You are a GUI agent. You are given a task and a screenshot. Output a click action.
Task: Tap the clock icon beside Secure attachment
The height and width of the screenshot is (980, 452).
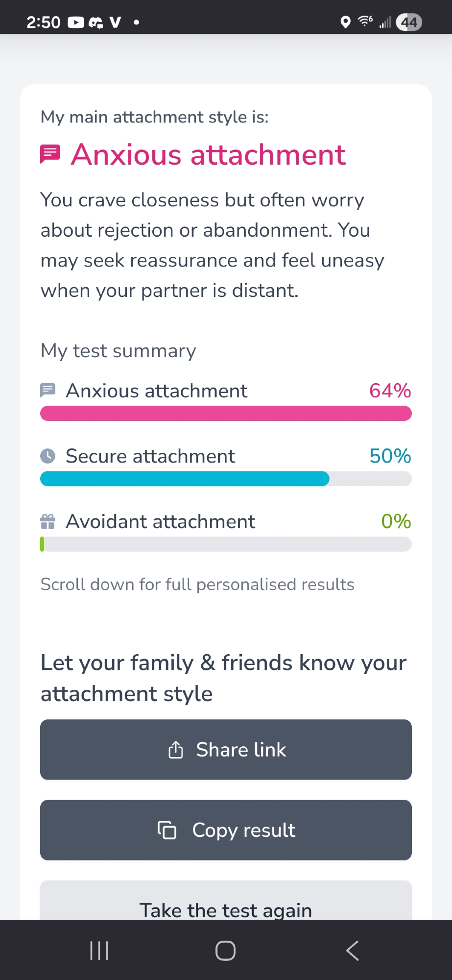click(48, 456)
